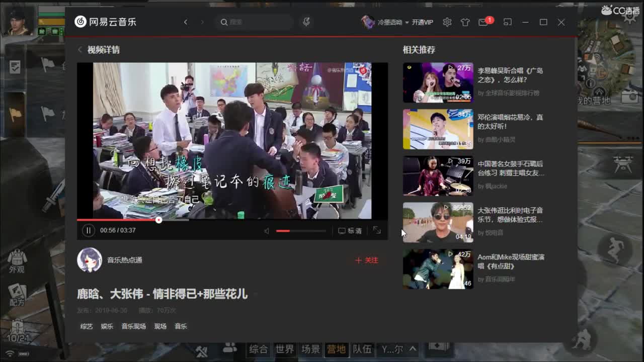
Task: Go back using the header left arrow
Action: coord(186,22)
